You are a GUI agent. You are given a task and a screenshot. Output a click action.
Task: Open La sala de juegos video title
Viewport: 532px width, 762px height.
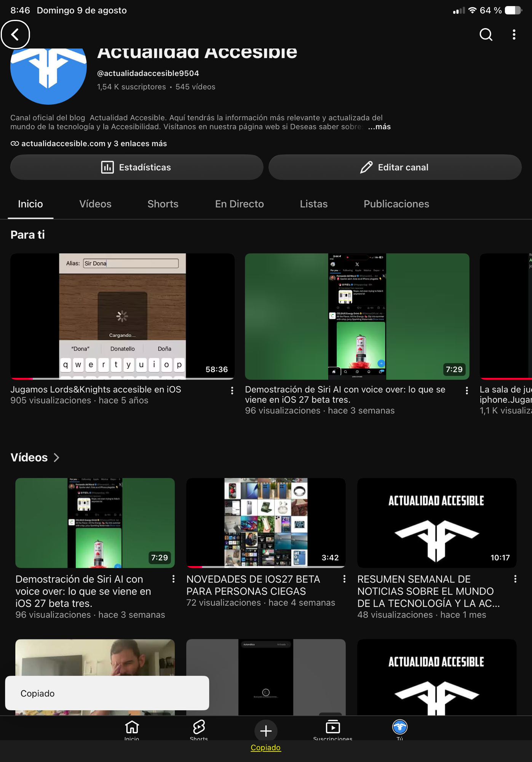pyautogui.click(x=506, y=394)
